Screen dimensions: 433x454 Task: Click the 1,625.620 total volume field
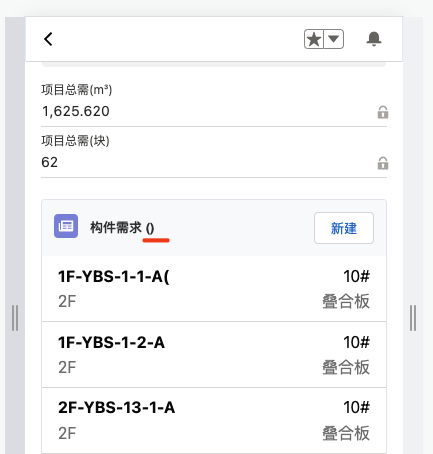[x=214, y=111]
